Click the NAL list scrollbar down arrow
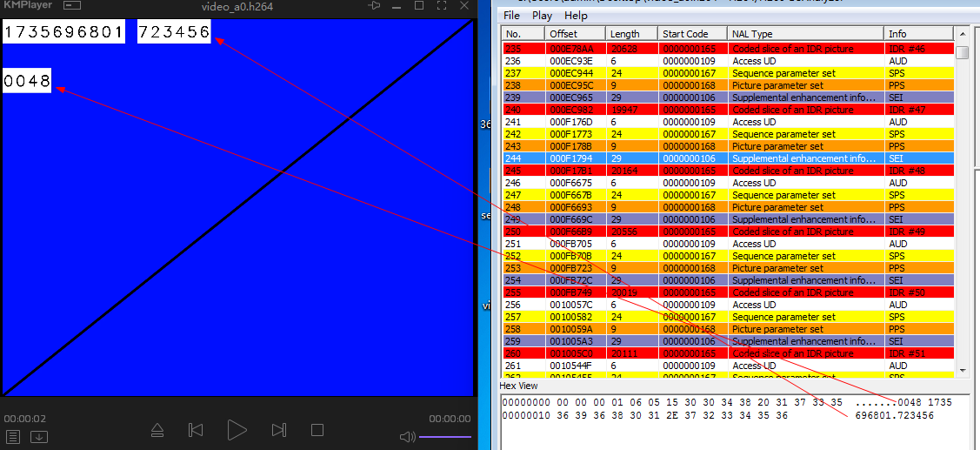The width and height of the screenshot is (980, 450). pyautogui.click(x=963, y=371)
